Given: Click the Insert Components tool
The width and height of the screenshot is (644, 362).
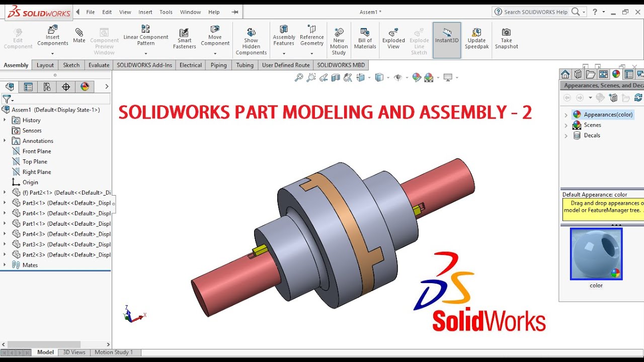Looking at the screenshot, I should (x=52, y=36).
